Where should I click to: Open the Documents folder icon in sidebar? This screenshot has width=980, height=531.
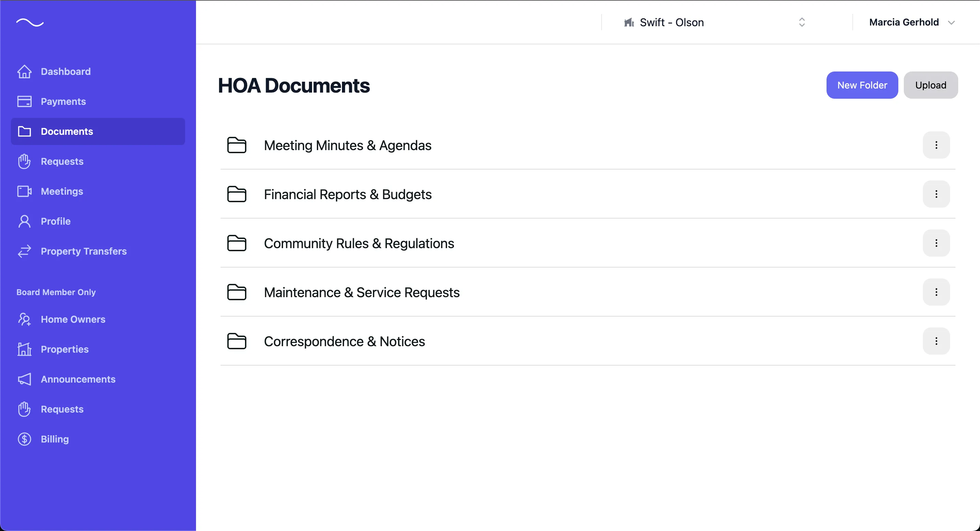pyautogui.click(x=24, y=131)
